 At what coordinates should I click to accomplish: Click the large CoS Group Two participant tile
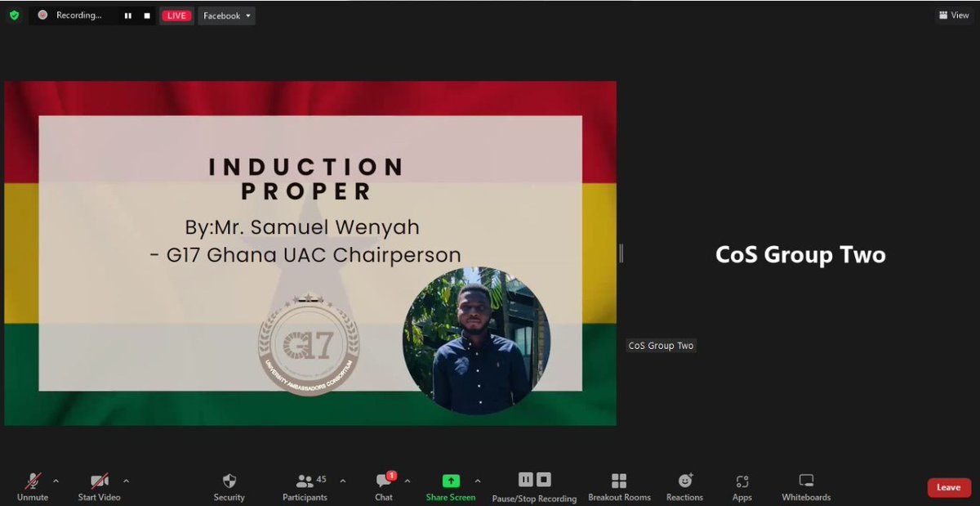[x=800, y=254]
